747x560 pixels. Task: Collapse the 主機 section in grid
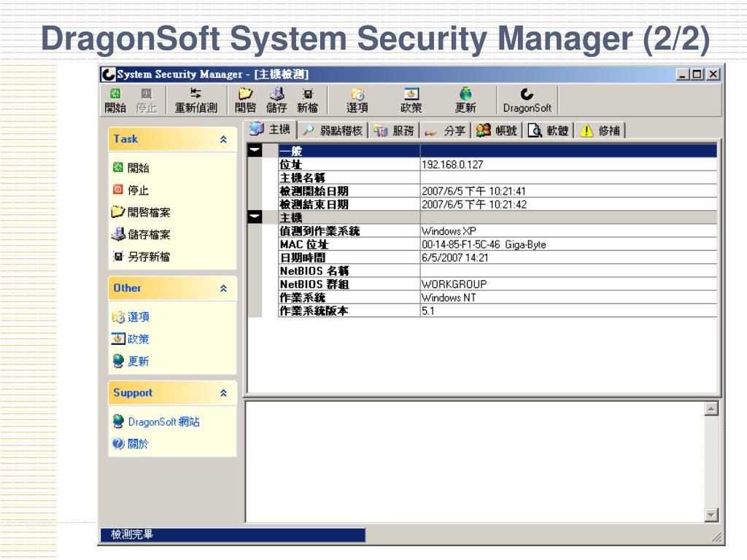255,217
